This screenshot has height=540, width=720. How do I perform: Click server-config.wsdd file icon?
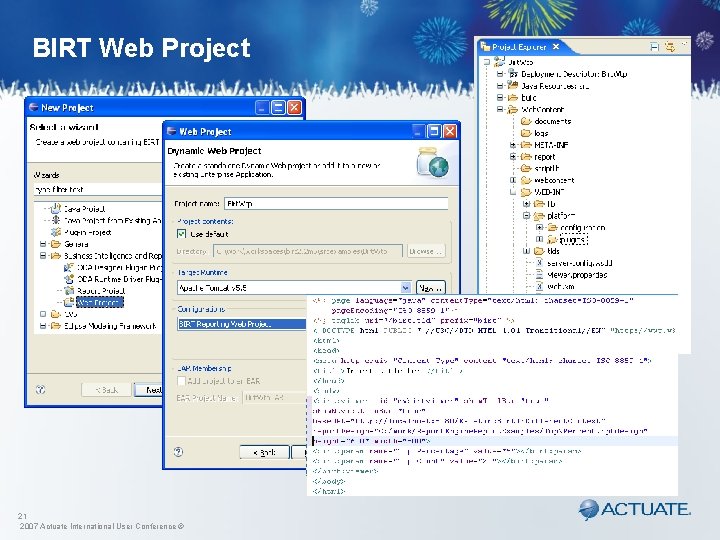540,263
